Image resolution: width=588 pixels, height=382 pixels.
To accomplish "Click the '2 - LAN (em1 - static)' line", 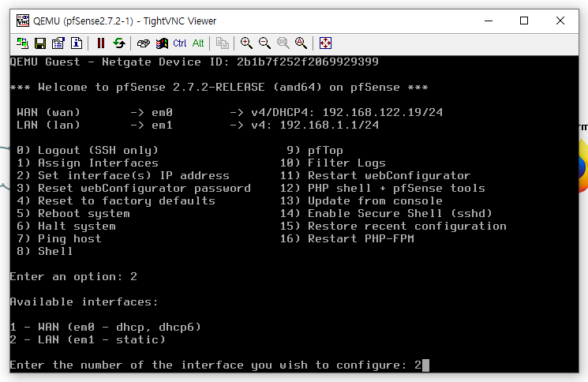I will click(x=88, y=339).
